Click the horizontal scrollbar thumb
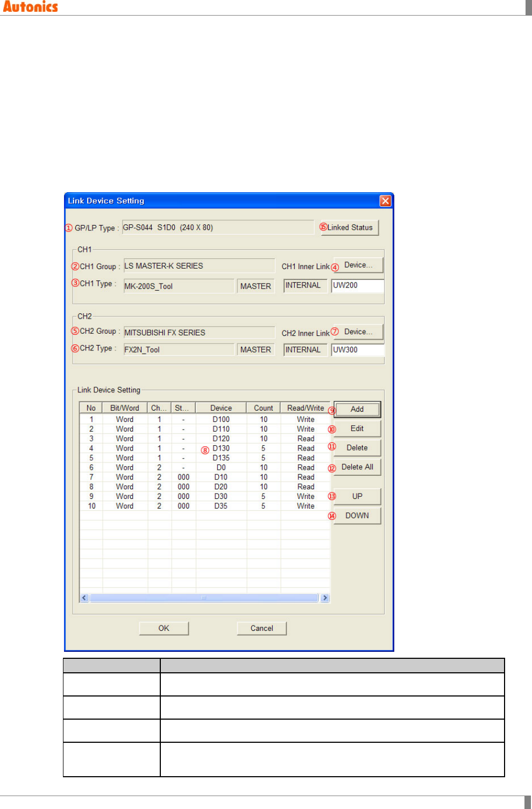The height and width of the screenshot is (809, 532). (204, 598)
